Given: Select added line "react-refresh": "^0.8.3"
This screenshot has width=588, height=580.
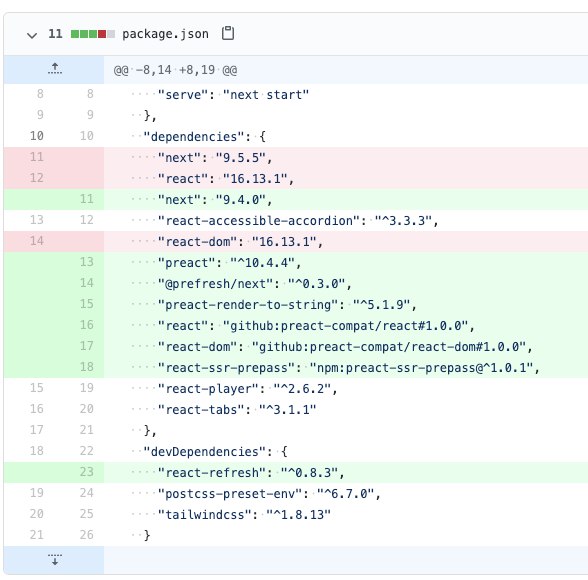Looking at the screenshot, I should tap(296, 472).
